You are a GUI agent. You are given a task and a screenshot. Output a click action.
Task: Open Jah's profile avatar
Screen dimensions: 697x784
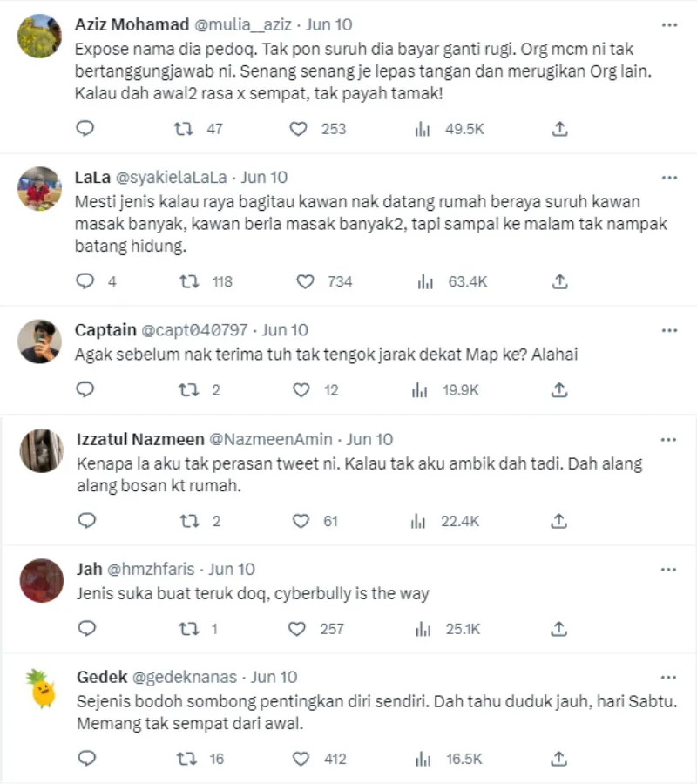pyautogui.click(x=41, y=581)
